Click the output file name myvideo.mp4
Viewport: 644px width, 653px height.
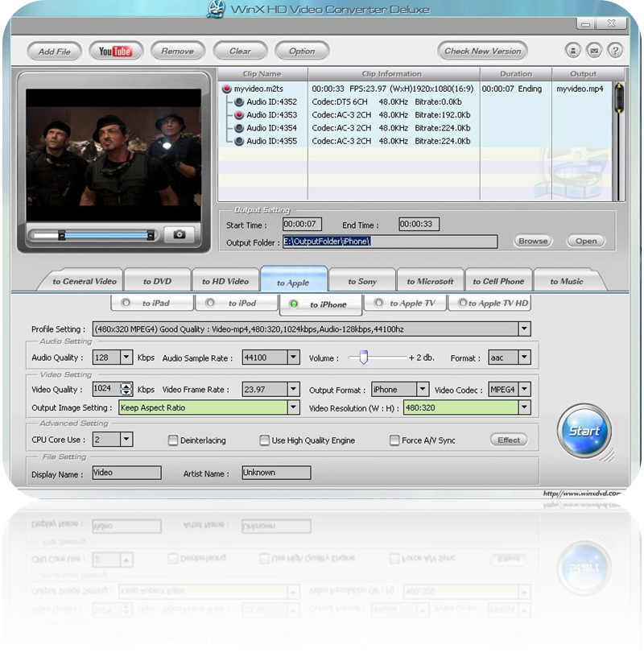(x=580, y=89)
